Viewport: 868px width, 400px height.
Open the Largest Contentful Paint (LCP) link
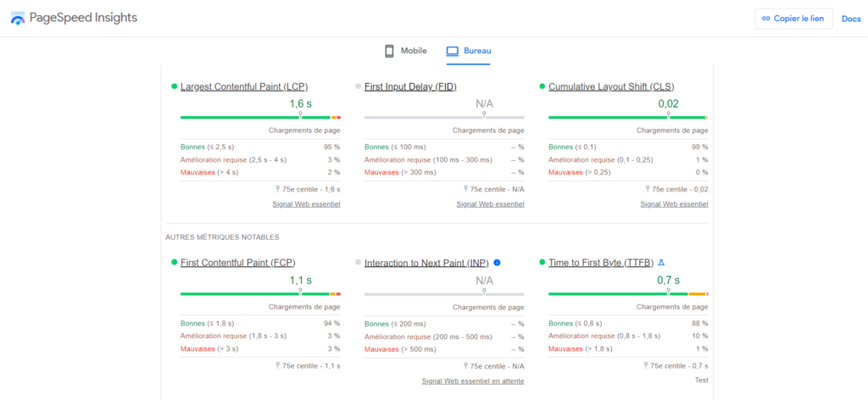pos(244,86)
